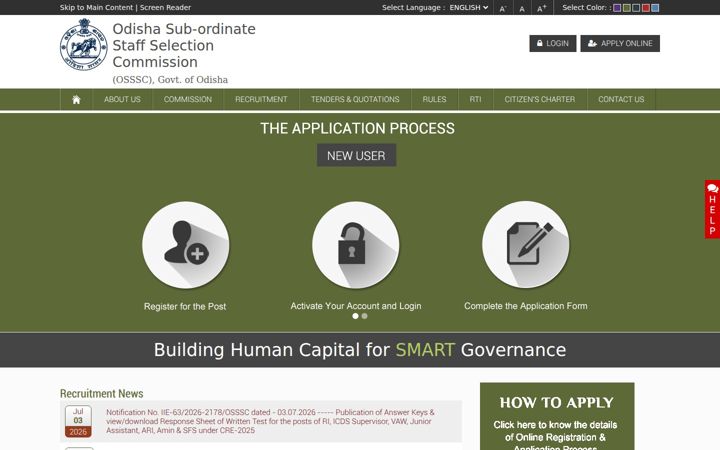Open the RTI menu item
The image size is (720, 450).
tap(475, 99)
